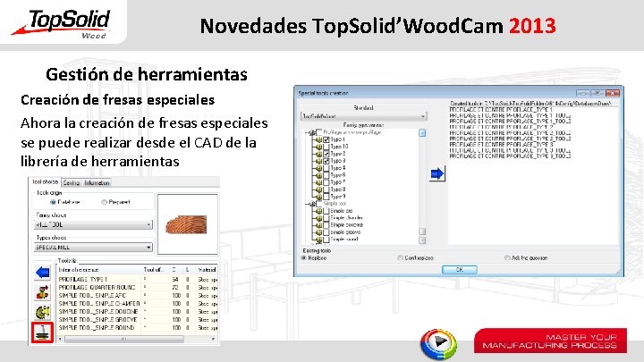644x362 pixels.
Task: Click the Type 9 tree node icon
Action: tap(318, 197)
